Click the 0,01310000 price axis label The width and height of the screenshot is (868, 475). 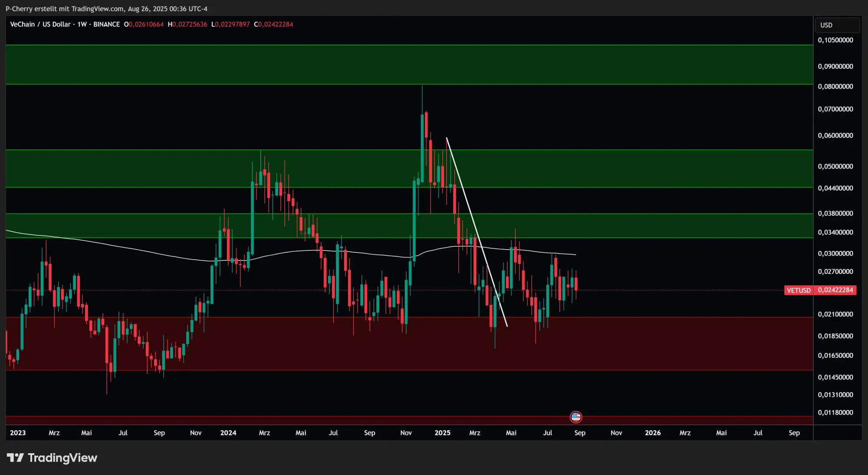[x=835, y=395]
